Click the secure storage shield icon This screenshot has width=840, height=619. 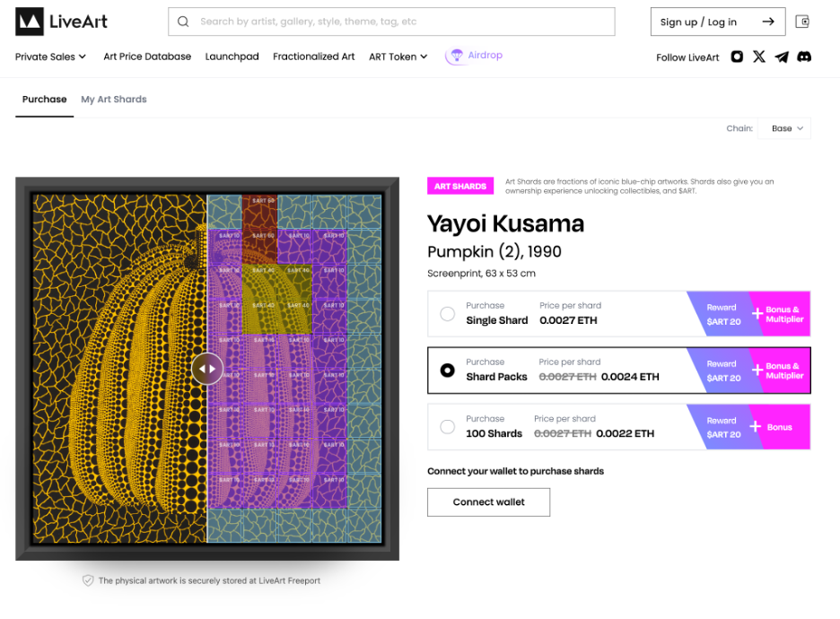pos(88,580)
